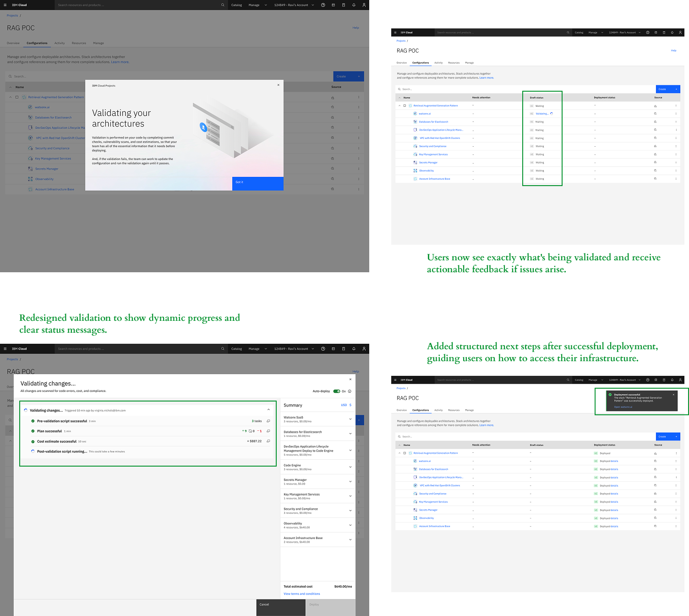Collapse the Validating changes progress section
Viewport: 689px width, 616px height.
coord(268,410)
